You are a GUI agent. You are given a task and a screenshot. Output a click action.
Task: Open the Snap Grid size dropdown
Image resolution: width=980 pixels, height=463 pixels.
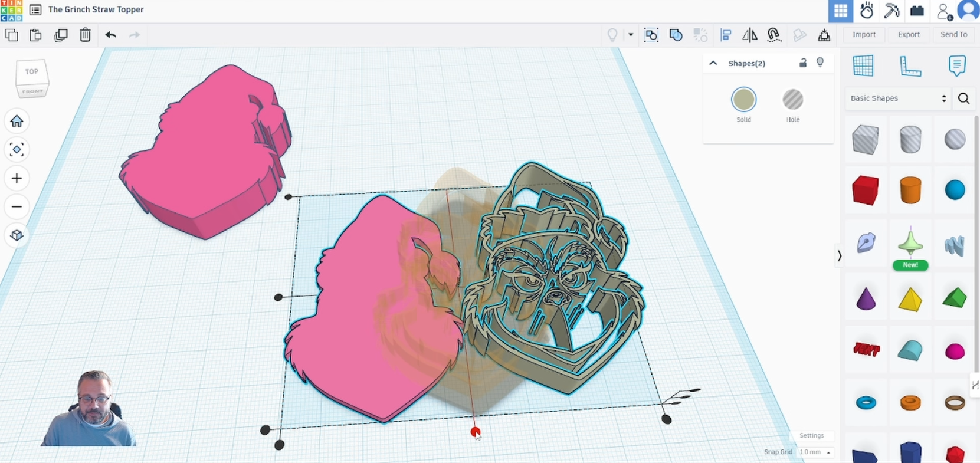point(815,452)
